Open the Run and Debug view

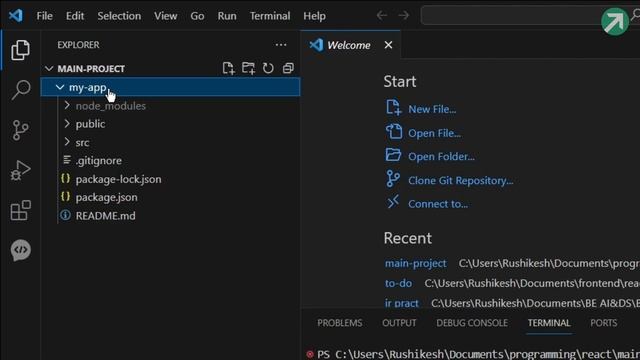click(20, 170)
